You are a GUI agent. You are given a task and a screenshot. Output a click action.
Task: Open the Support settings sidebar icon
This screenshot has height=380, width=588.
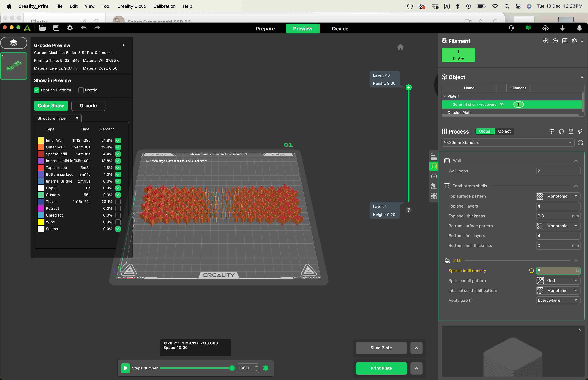[x=434, y=186]
